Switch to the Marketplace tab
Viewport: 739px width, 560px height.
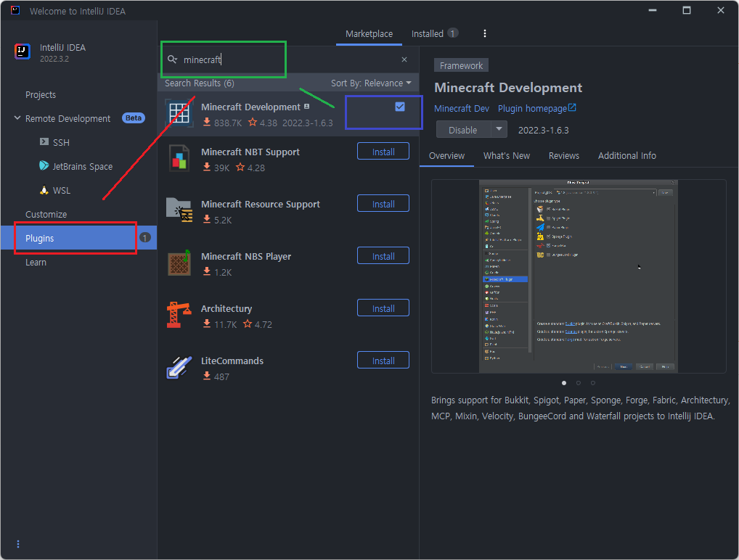point(369,34)
